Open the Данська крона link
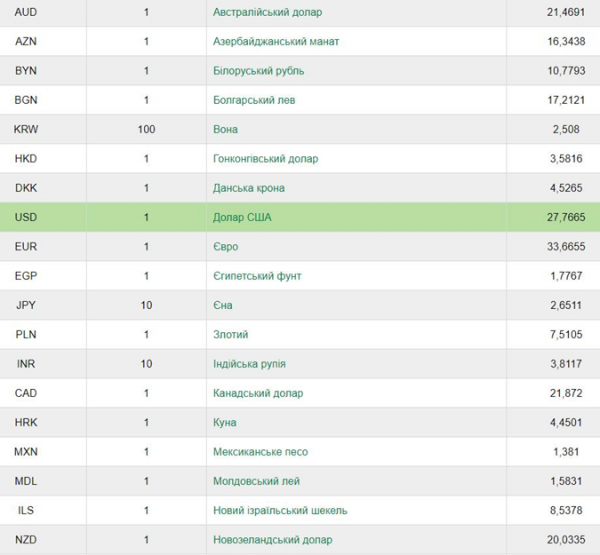This screenshot has width=600, height=555. click(x=249, y=188)
